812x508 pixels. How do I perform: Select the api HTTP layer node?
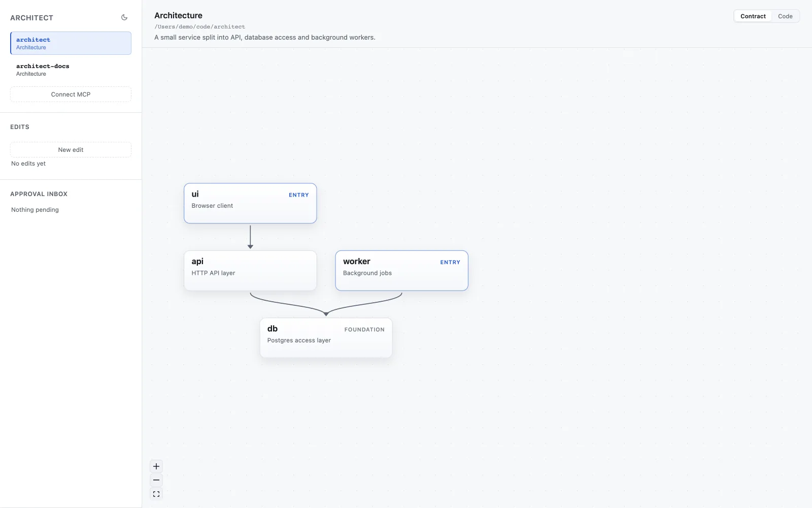pos(250,271)
